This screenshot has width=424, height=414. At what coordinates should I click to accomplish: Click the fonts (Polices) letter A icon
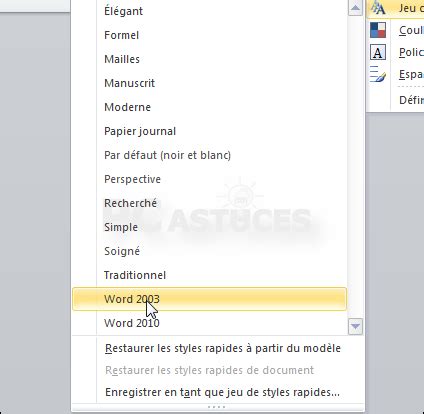pyautogui.click(x=378, y=52)
